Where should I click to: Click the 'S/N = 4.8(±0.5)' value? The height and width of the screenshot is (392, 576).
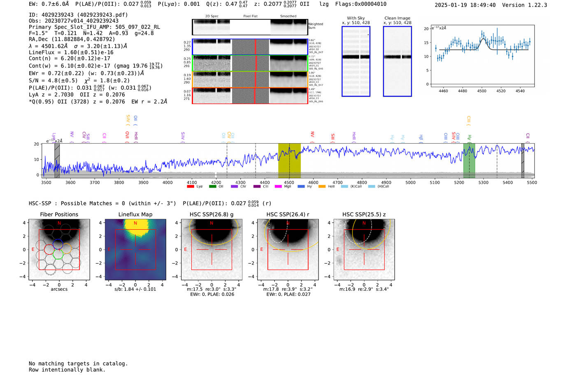pyautogui.click(x=53, y=81)
